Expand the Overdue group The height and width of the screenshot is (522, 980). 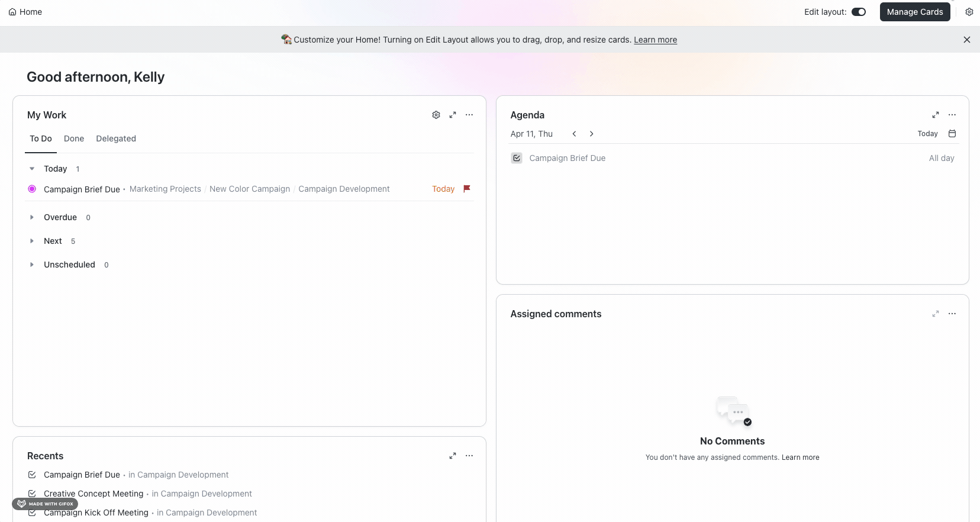click(x=32, y=217)
